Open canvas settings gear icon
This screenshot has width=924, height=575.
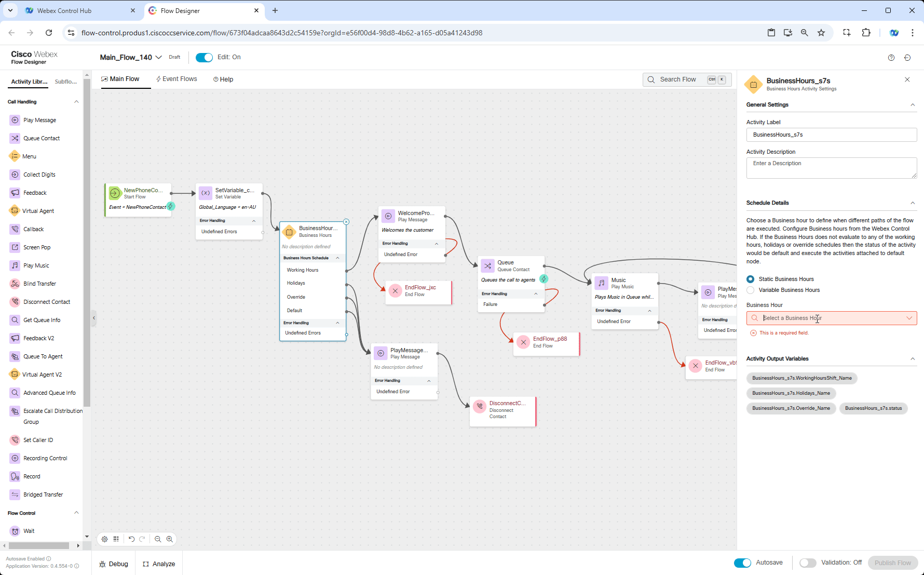[105, 539]
